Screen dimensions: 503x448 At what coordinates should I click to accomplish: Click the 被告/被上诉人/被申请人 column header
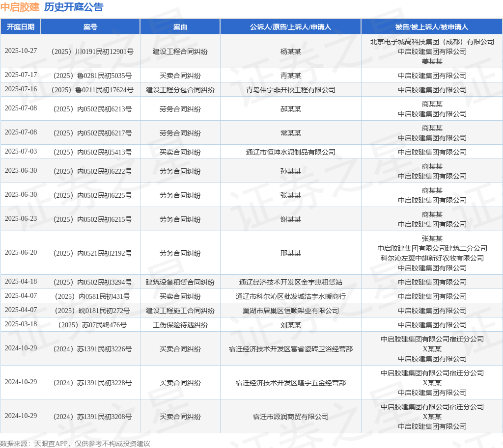(431, 27)
